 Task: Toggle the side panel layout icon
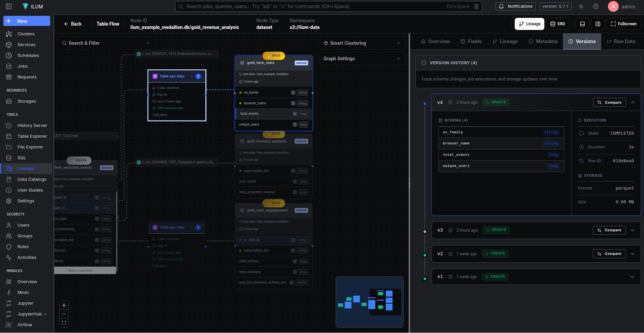[x=598, y=24]
